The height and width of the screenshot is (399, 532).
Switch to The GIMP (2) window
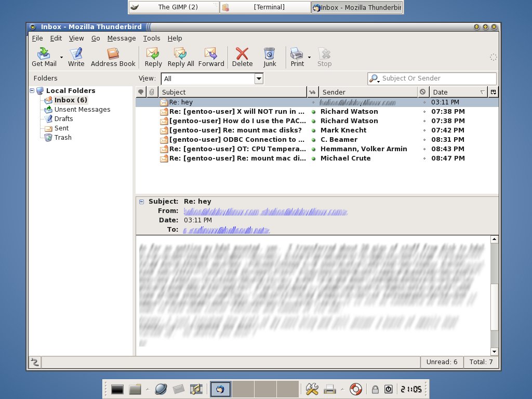(174, 7)
